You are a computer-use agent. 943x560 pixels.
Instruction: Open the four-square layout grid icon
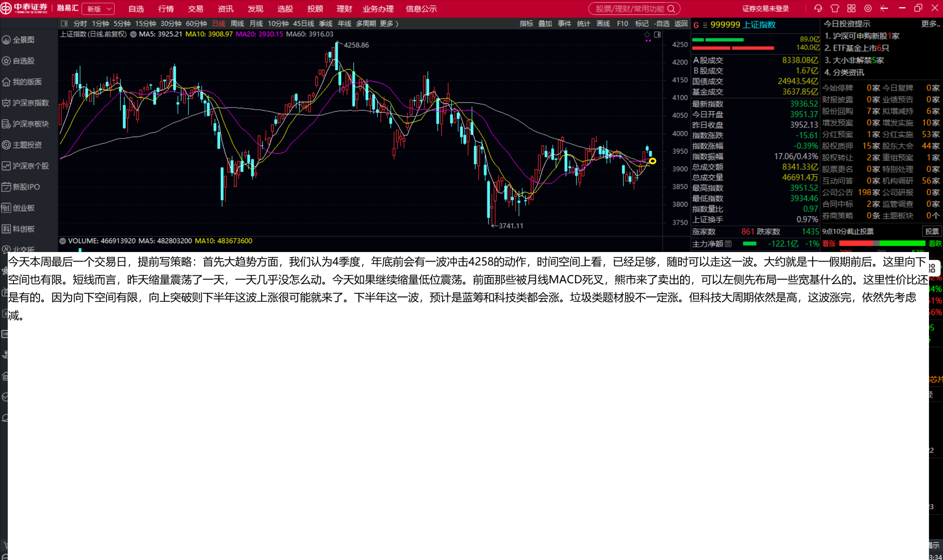pyautogui.click(x=851, y=8)
